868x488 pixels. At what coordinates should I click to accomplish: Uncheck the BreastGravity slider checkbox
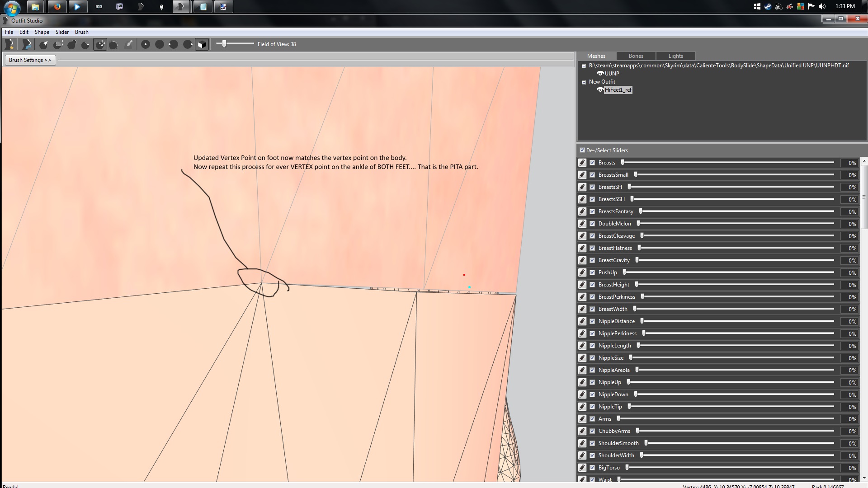pyautogui.click(x=592, y=260)
